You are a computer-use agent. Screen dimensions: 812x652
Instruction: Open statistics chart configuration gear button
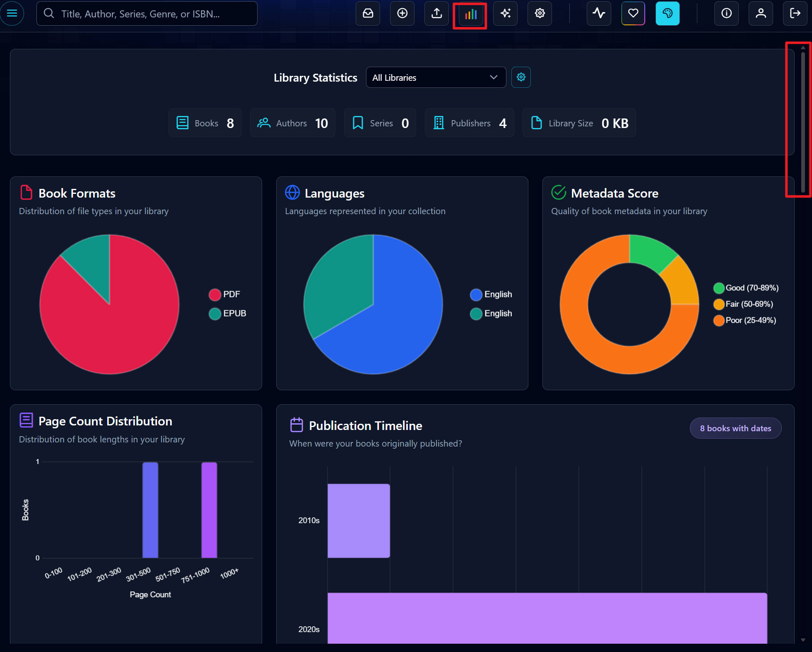pyautogui.click(x=520, y=77)
